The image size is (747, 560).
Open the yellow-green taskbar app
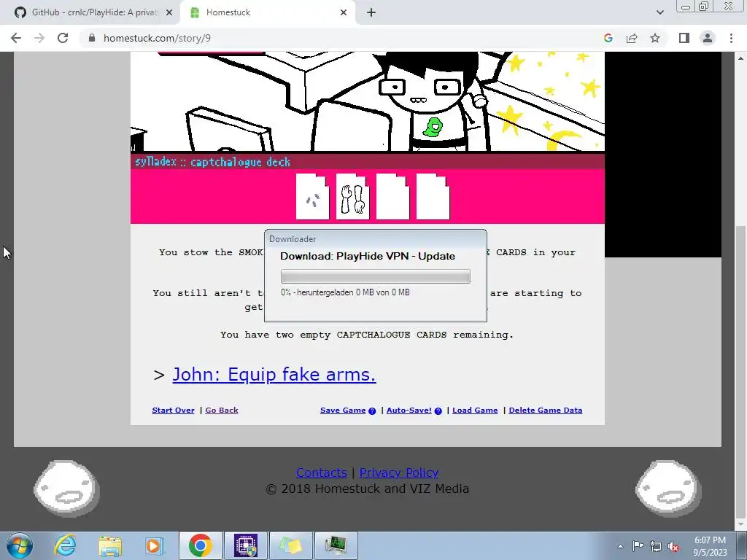point(291,545)
